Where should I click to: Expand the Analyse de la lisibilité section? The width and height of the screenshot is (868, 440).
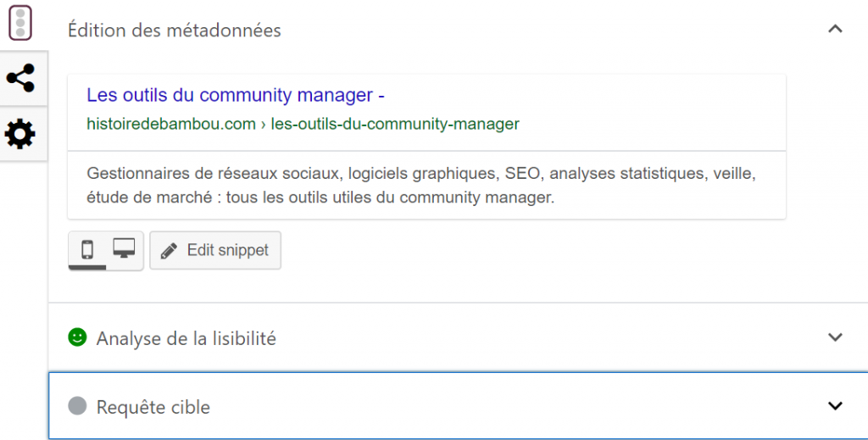point(835,337)
